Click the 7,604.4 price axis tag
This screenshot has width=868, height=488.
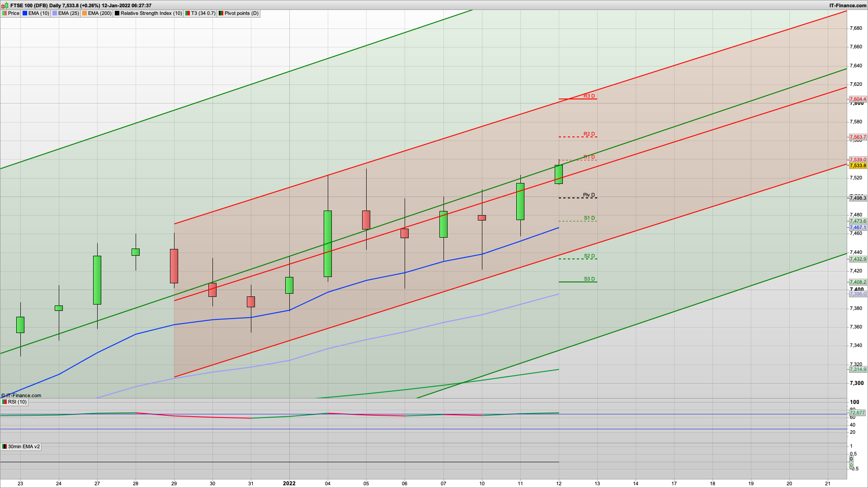(x=858, y=99)
